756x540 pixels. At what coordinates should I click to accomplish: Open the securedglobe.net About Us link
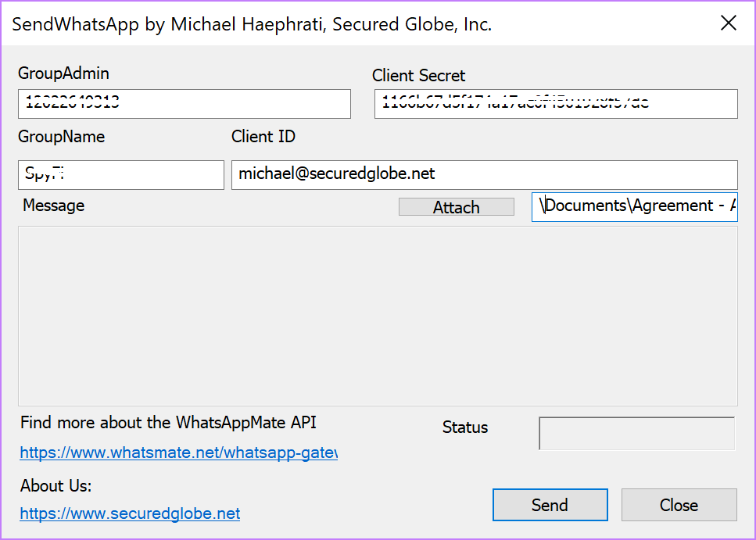[x=130, y=513]
